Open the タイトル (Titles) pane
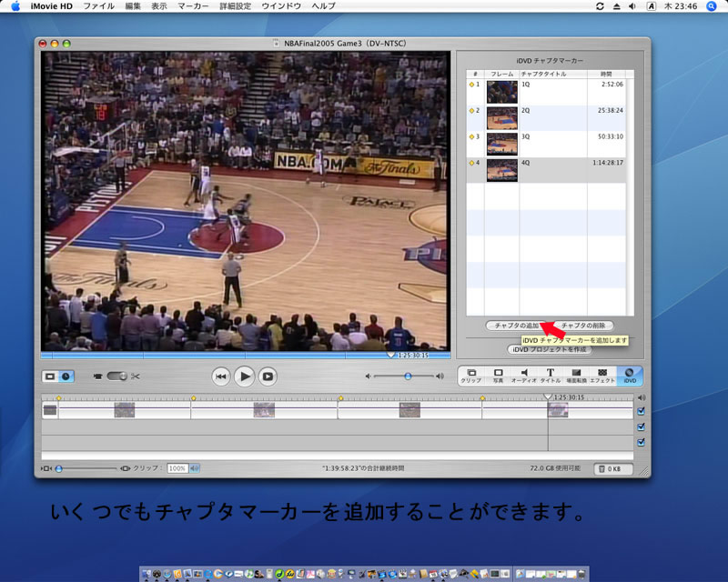The image size is (728, 582). [x=551, y=375]
